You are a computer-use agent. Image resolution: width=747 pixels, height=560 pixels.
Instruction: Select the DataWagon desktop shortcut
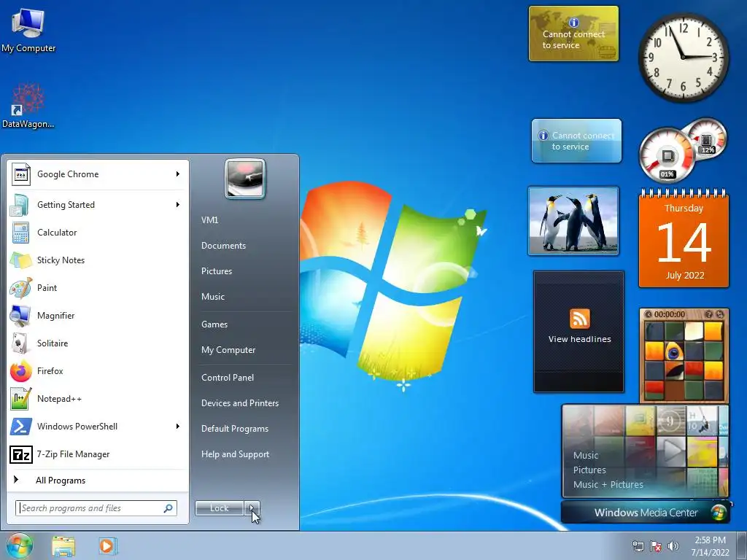click(28, 106)
